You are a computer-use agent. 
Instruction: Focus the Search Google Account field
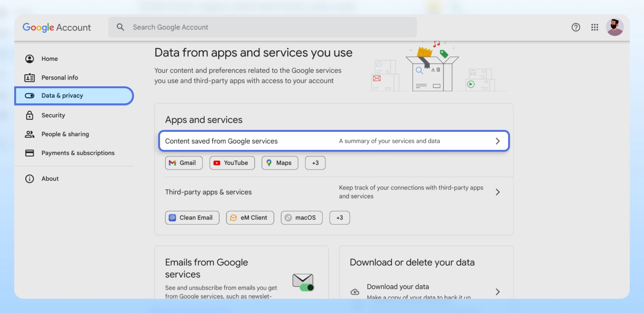(x=263, y=27)
